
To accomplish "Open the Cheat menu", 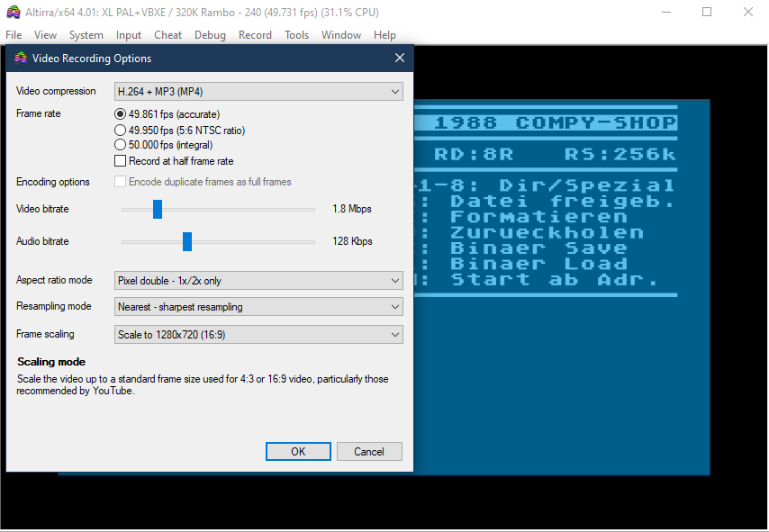I will pos(167,35).
